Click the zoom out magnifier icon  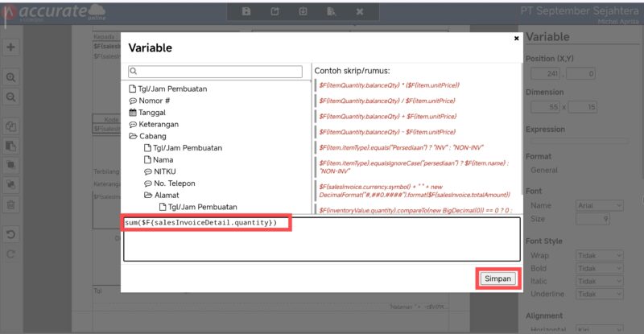(x=11, y=97)
